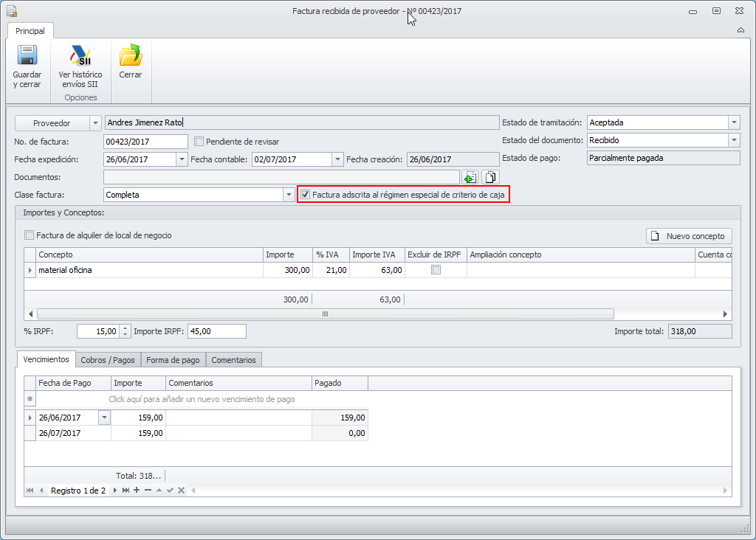756x540 pixels.
Task: Click the Proveedor button
Action: pos(52,123)
